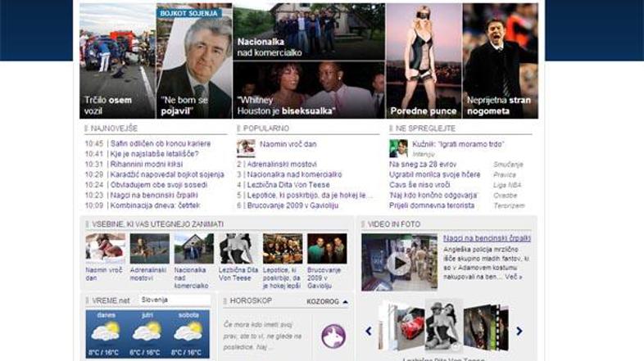Open Brucovanje 2009 v Gavioliju in Popularno

[x=293, y=205]
